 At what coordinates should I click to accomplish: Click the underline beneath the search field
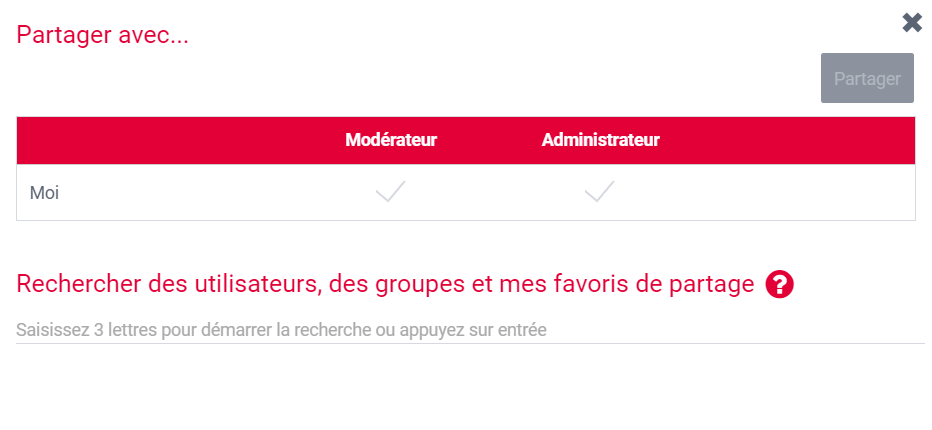point(470,344)
